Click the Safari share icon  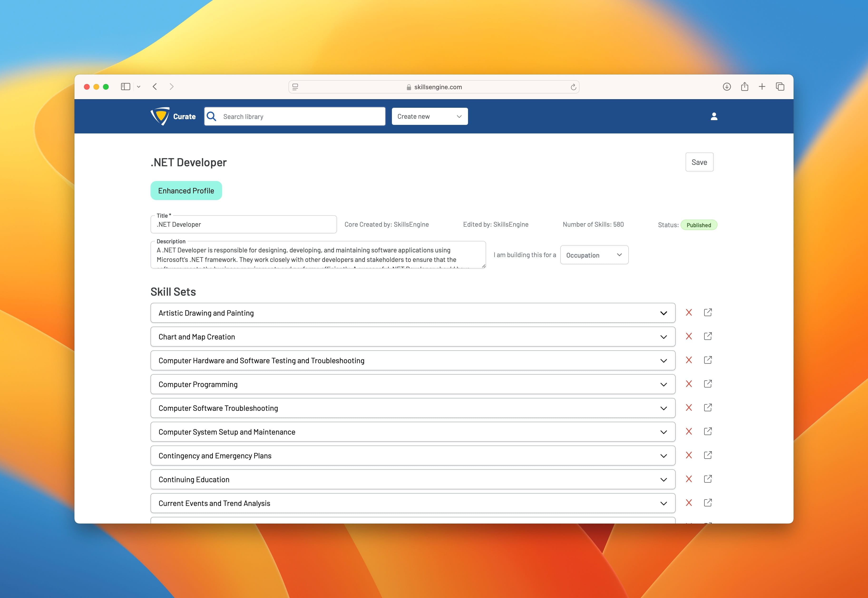tap(744, 87)
